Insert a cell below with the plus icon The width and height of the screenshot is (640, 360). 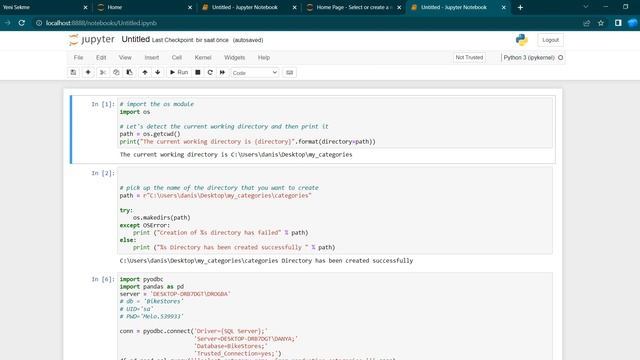[88, 73]
